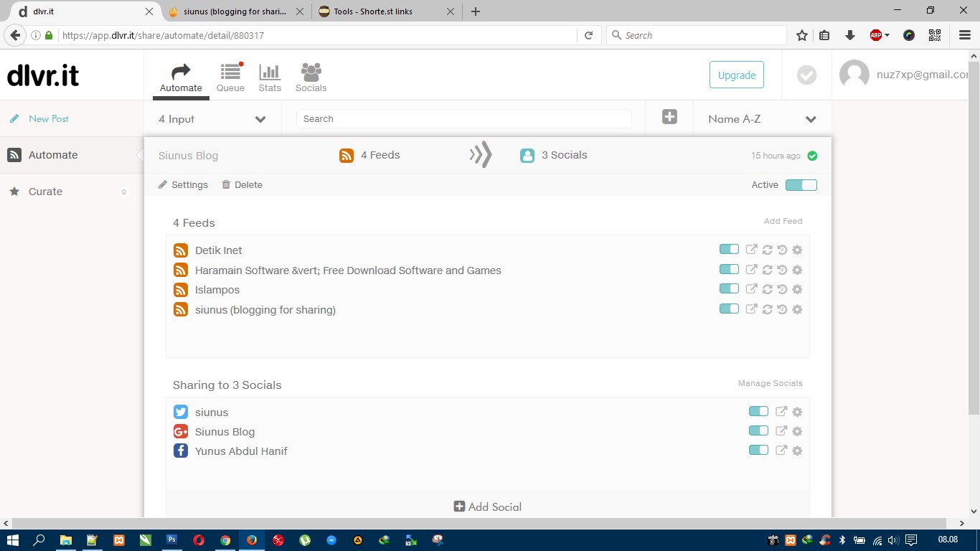
Task: Open the Haramain Software feed settings gear
Action: 797,270
